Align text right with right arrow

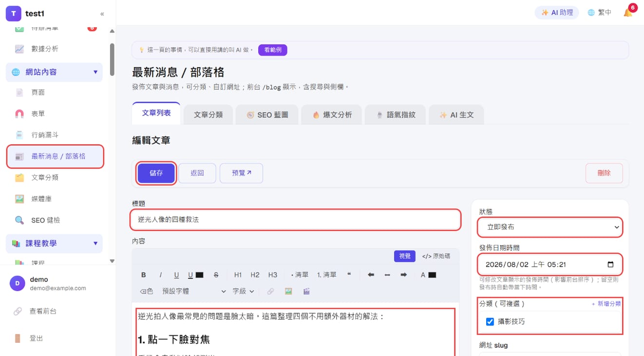(403, 275)
